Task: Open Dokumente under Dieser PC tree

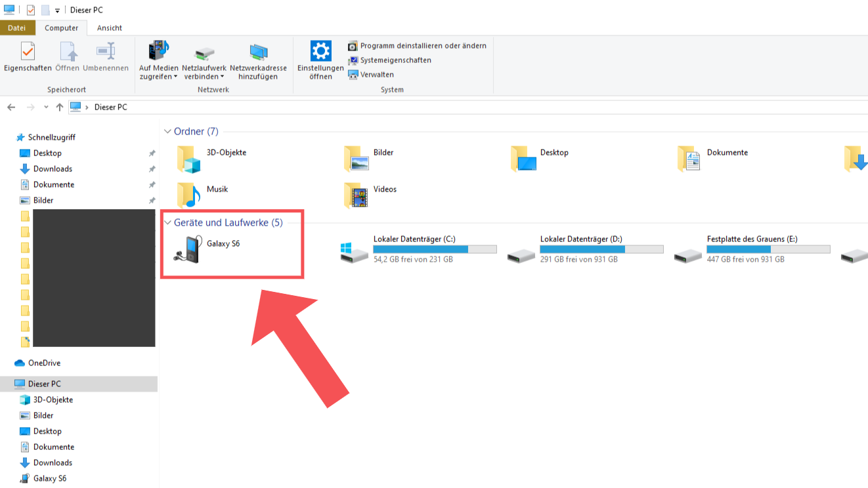Action: 54,447
